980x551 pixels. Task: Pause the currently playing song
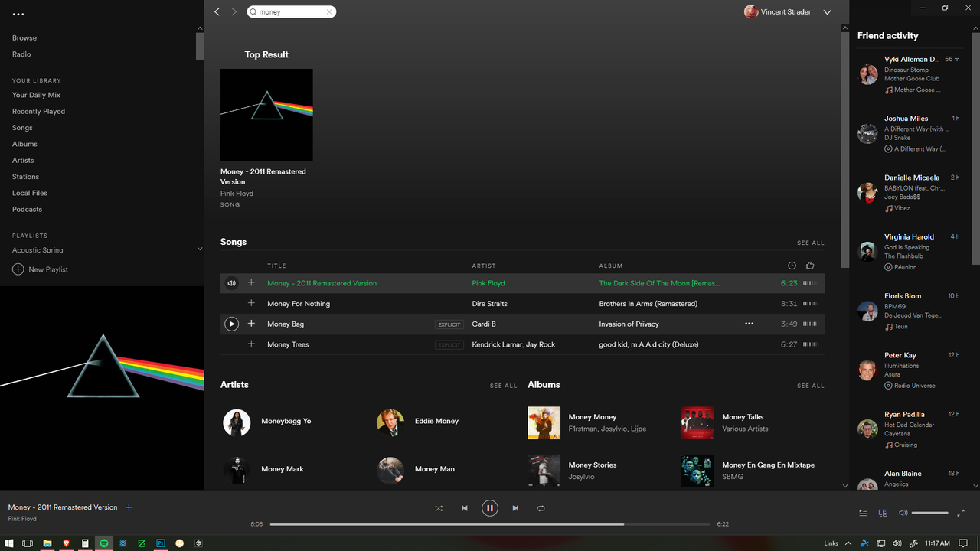point(489,507)
